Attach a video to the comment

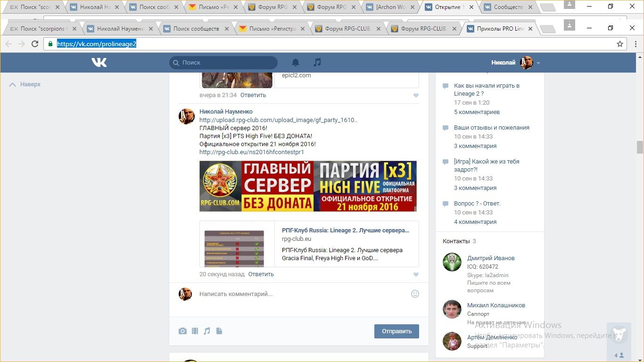tap(195, 331)
